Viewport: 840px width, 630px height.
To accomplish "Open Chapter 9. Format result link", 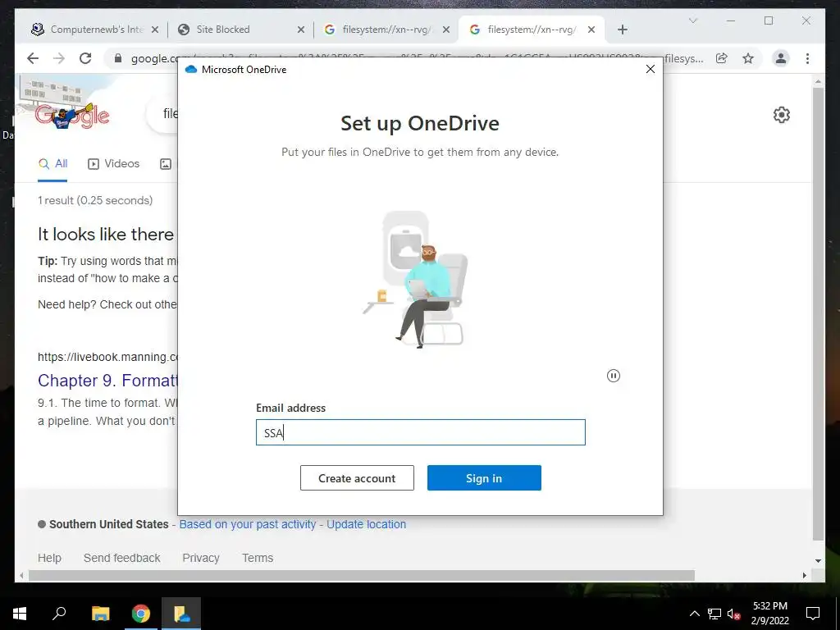I will pyautogui.click(x=107, y=381).
